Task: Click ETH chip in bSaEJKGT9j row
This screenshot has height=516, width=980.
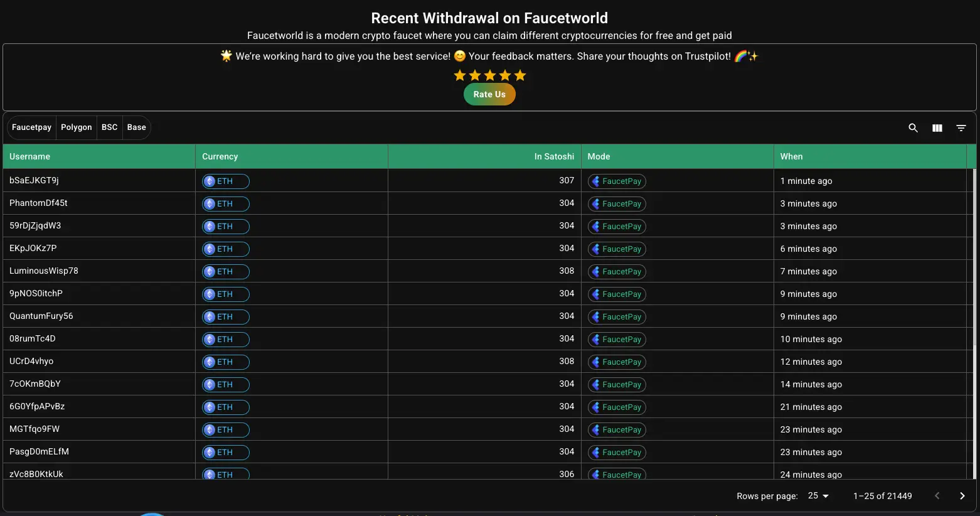Action: (226, 181)
